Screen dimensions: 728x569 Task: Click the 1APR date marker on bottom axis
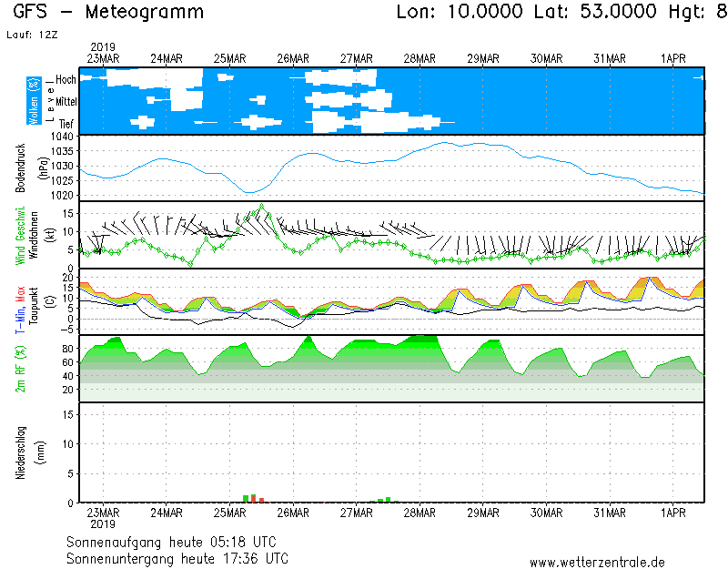(x=672, y=512)
